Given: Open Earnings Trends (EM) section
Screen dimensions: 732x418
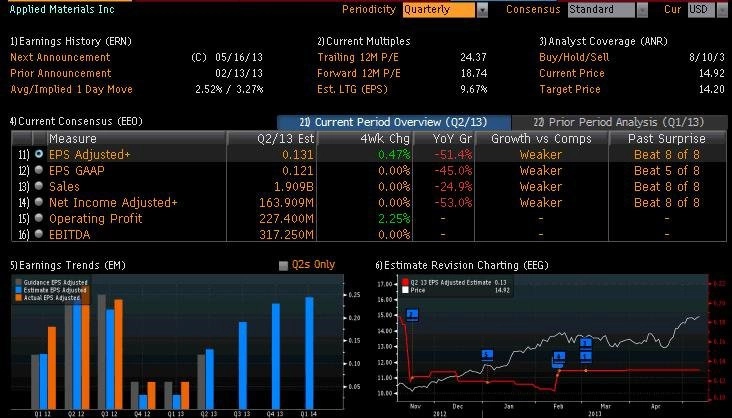Looking at the screenshot, I should [68, 265].
